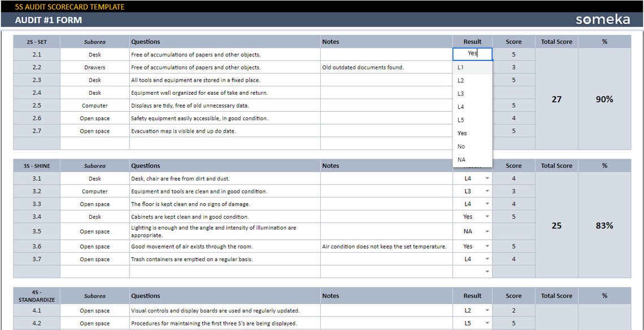Click the 2S section Subarea column header
The image size is (644, 330).
tap(95, 41)
